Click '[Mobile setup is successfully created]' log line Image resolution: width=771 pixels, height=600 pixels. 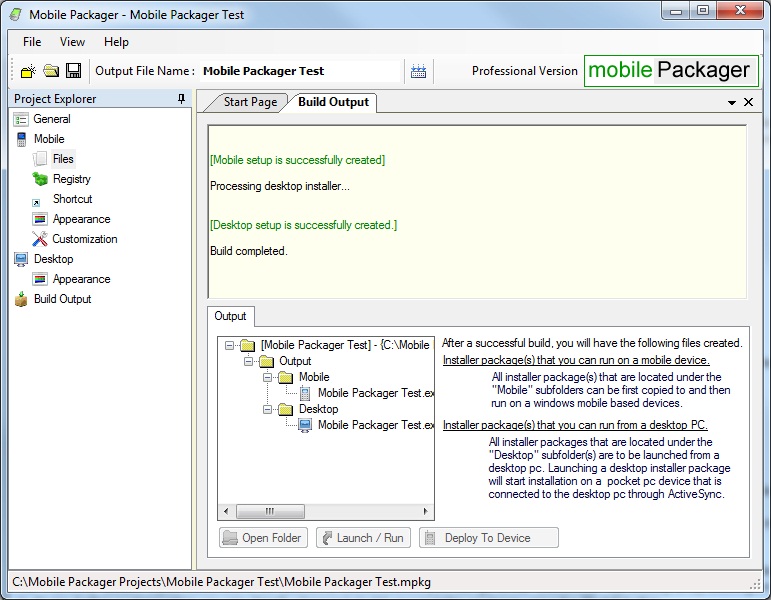pos(297,160)
